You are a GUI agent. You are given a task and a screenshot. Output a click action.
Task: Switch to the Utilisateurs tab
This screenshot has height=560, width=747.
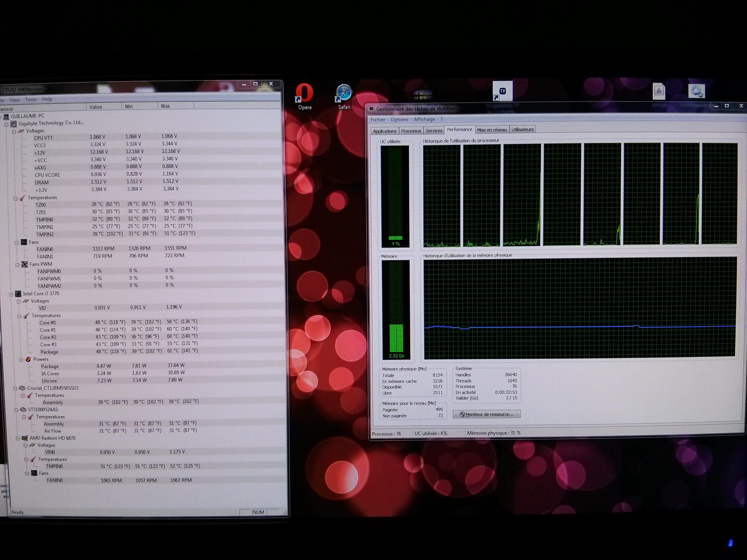522,130
